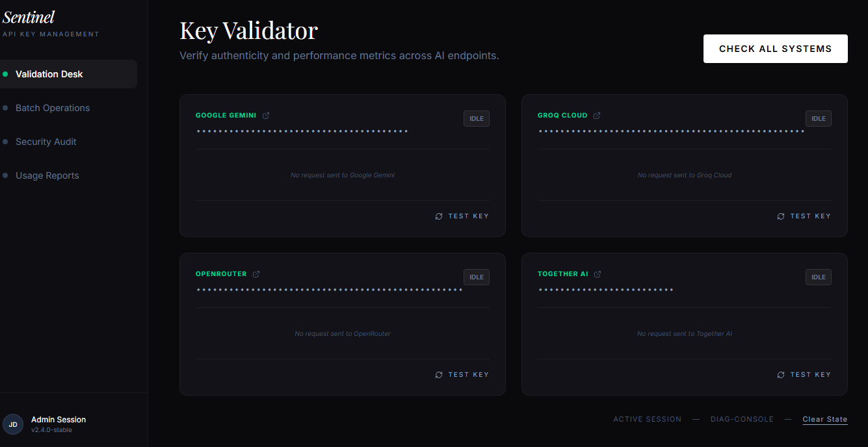Open OpenRouter external link icon
Image resolution: width=868 pixels, height=447 pixels.
(x=256, y=274)
